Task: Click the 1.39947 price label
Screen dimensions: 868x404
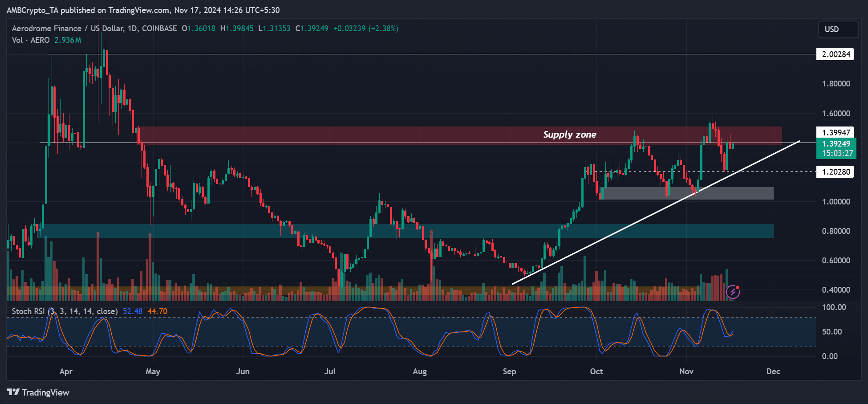Action: point(835,132)
